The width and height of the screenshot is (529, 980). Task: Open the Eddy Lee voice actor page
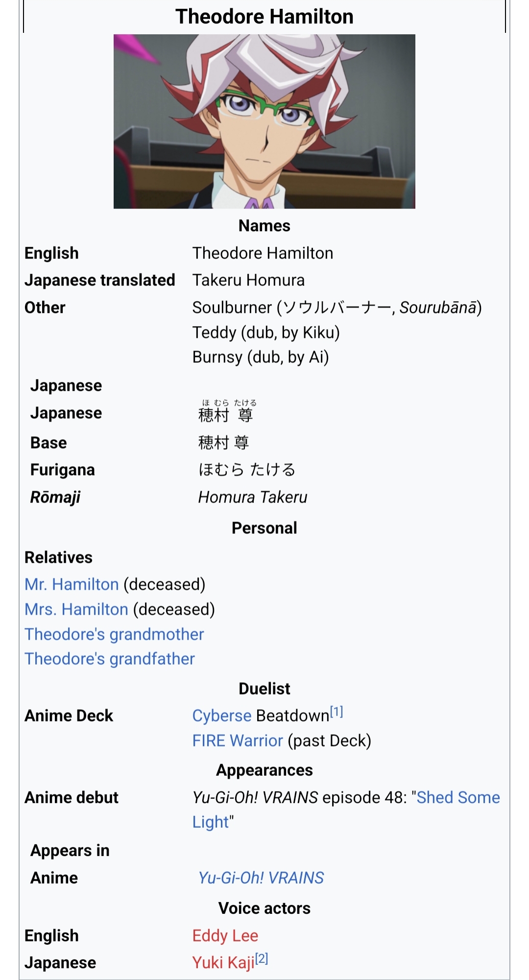(225, 935)
